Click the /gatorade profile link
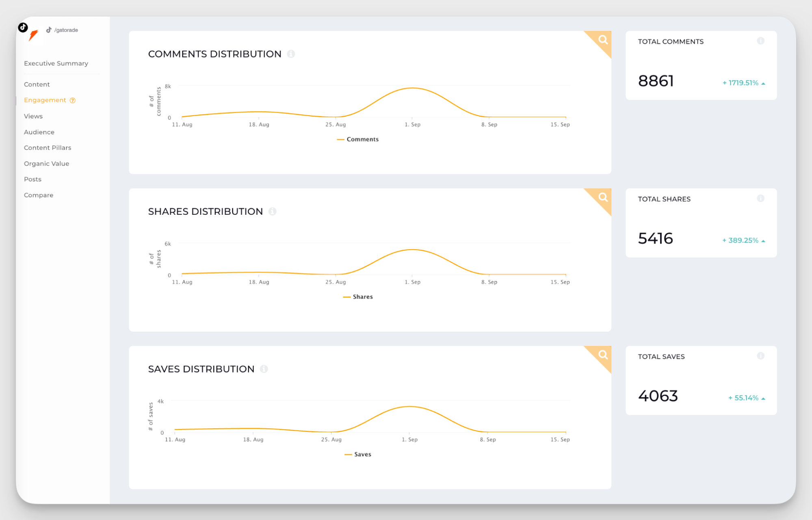The height and width of the screenshot is (520, 812). [66, 30]
